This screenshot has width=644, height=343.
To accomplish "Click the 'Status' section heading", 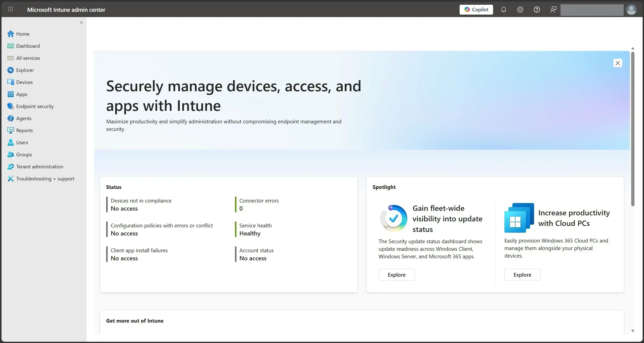I will pyautogui.click(x=114, y=187).
